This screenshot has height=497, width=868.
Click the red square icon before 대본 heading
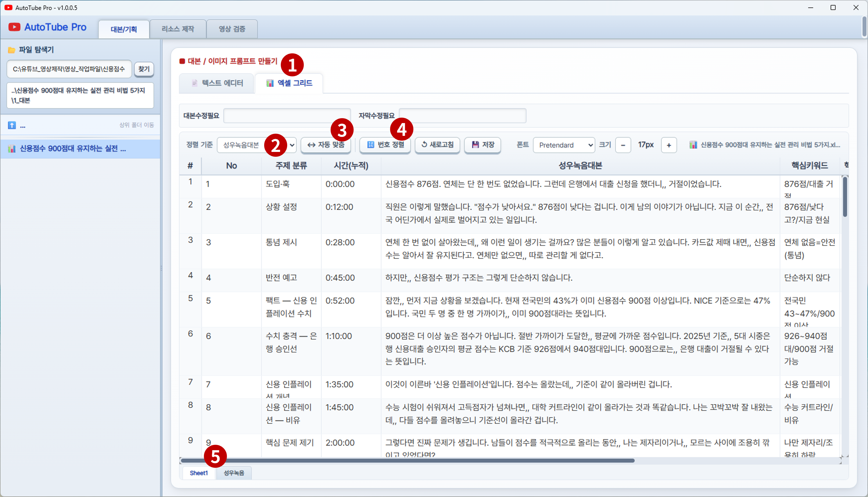click(x=182, y=61)
